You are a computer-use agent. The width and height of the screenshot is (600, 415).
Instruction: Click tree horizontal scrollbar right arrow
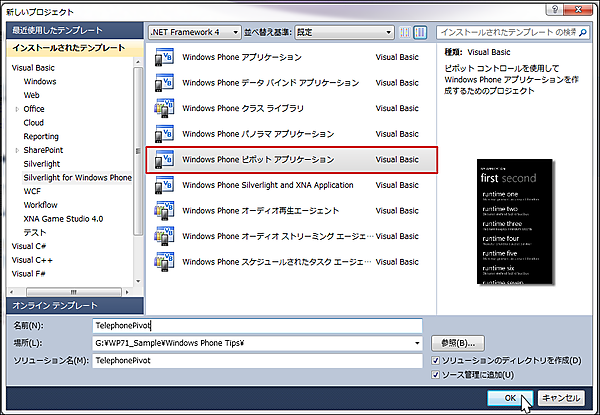pyautogui.click(x=127, y=292)
